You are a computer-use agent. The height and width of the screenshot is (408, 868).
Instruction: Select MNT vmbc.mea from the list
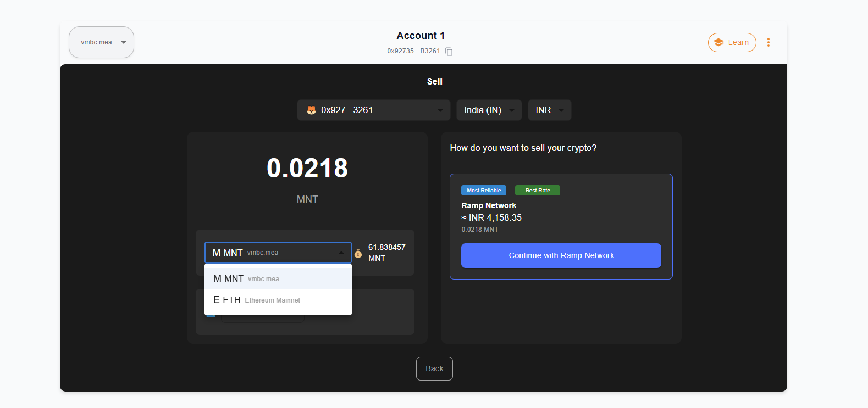pyautogui.click(x=278, y=278)
